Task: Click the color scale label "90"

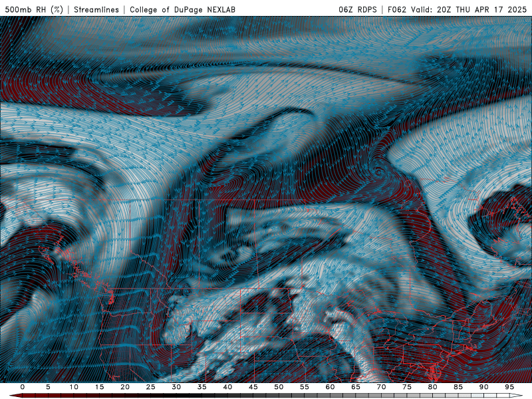Action: tap(483, 387)
